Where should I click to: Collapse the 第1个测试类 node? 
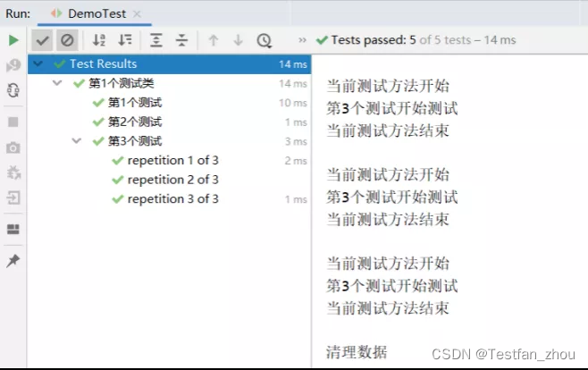tap(57, 83)
